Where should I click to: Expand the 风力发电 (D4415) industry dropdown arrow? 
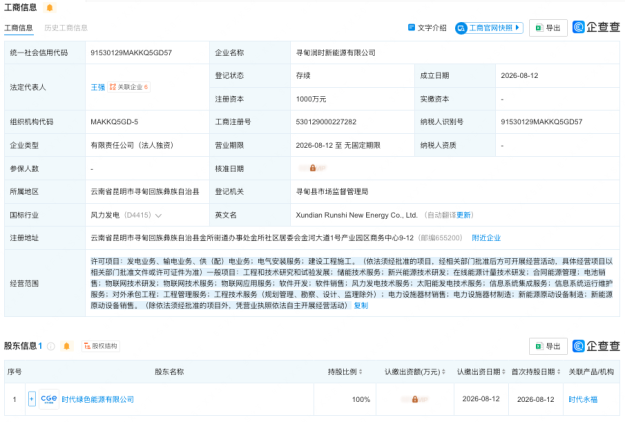coord(158,216)
